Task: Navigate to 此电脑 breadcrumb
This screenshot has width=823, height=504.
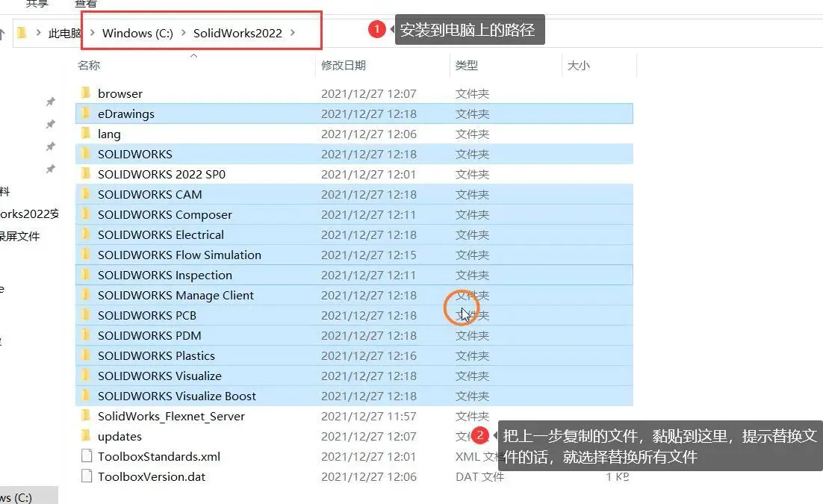Action: [x=64, y=33]
